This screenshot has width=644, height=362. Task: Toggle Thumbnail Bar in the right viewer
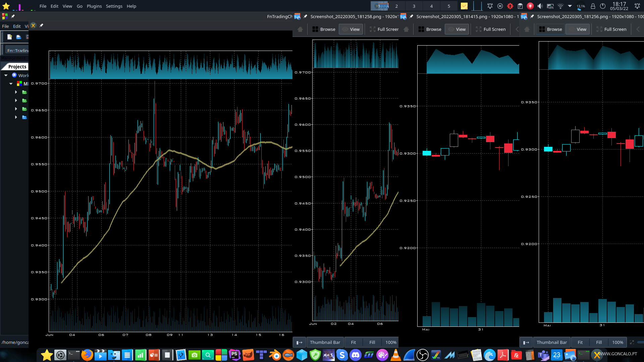point(551,342)
